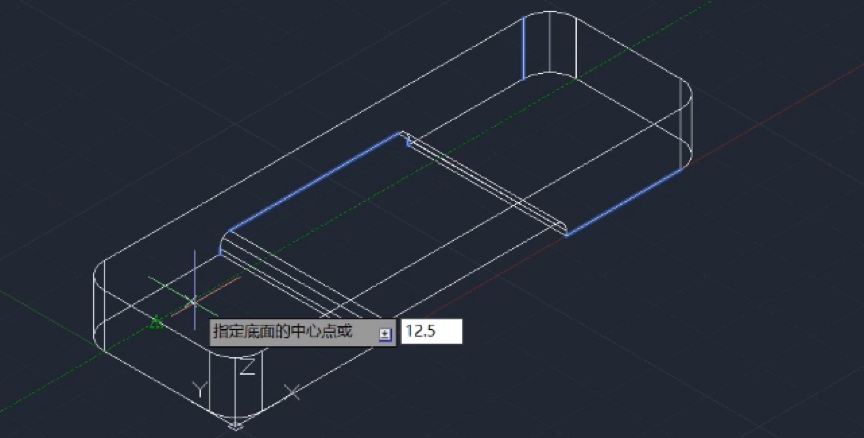Open the dynamic prompt options dropdown icon
This screenshot has width=864, height=438.
[385, 334]
